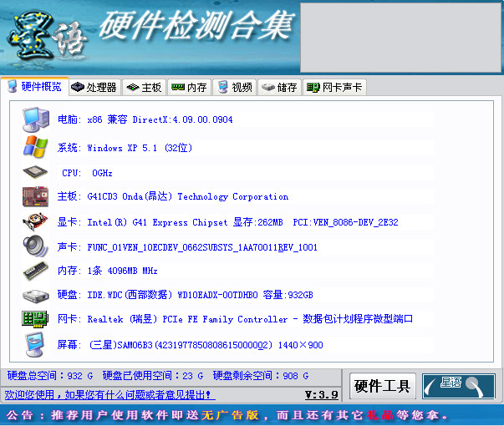This screenshot has height=426, width=504.
Task: Click the computer icon beside 电脑 row
Action: coord(36,119)
